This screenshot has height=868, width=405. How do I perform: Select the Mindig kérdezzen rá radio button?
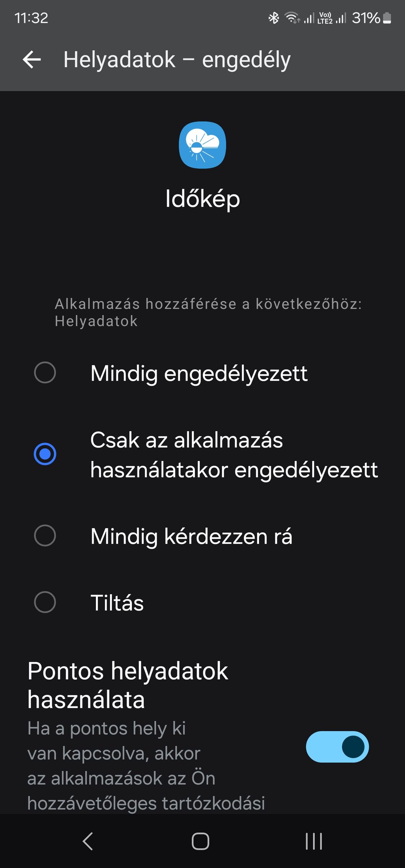[x=45, y=535]
